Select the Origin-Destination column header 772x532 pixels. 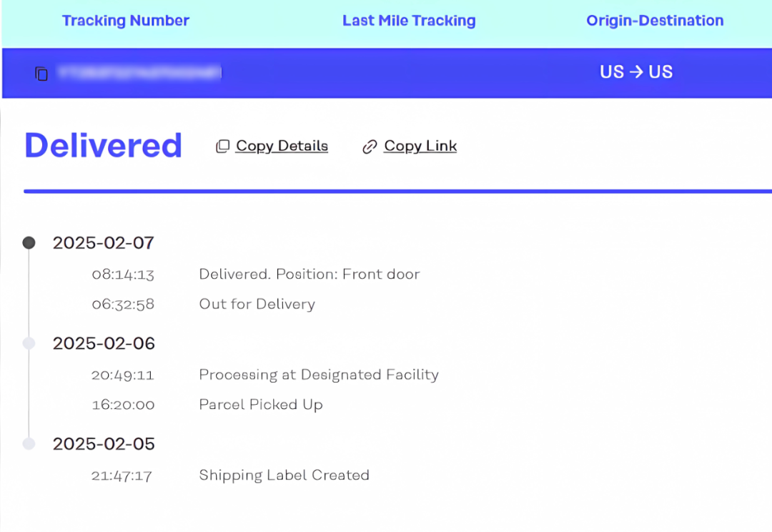655,21
